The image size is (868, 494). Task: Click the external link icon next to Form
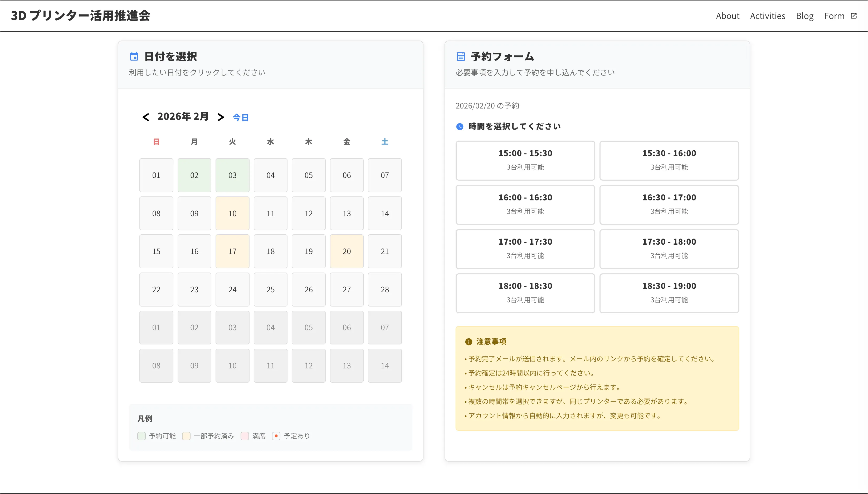854,16
